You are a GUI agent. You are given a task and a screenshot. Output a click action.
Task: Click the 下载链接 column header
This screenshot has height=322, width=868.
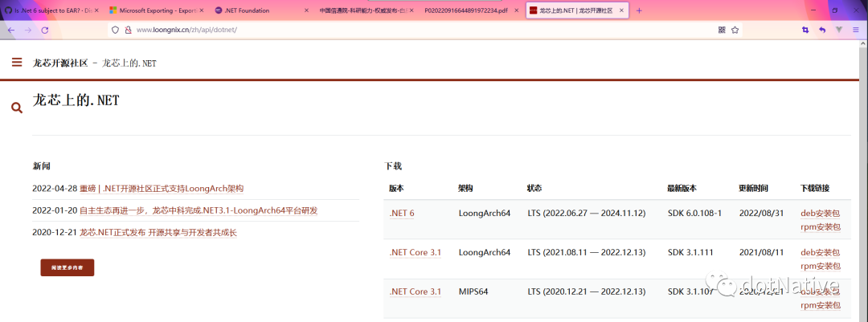[816, 189]
